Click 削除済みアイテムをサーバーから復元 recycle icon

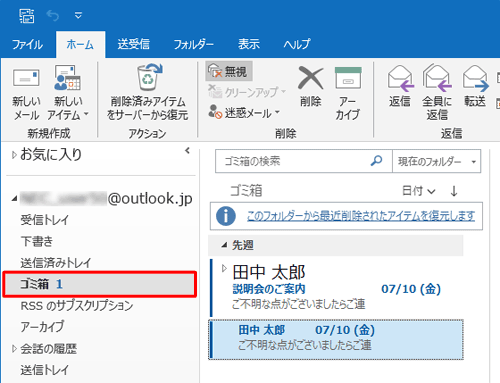click(149, 77)
